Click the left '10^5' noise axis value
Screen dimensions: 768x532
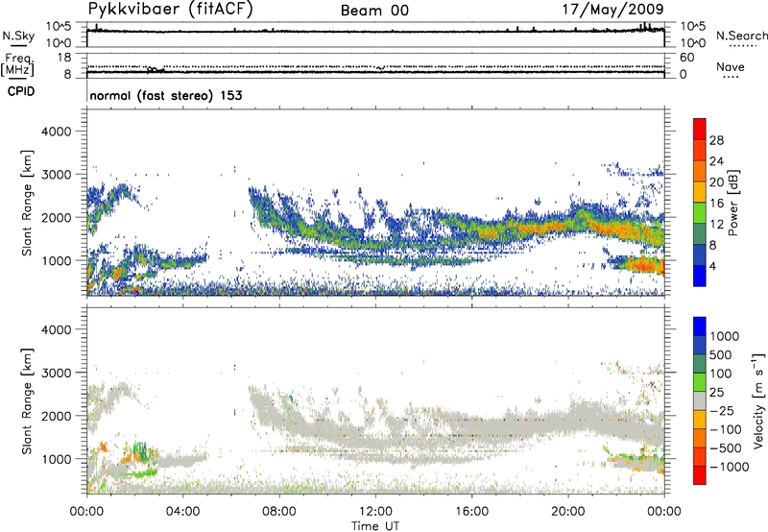(59, 27)
